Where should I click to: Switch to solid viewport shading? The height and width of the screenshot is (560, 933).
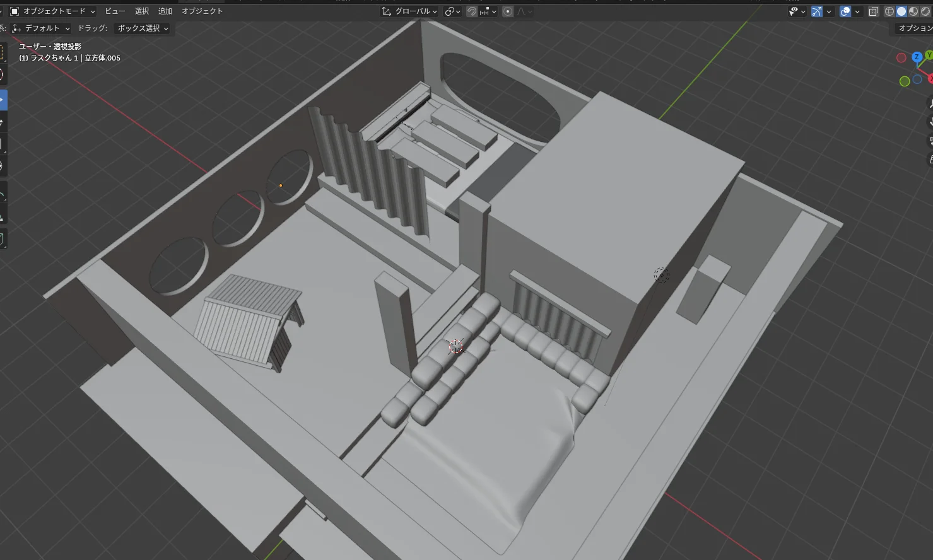pyautogui.click(x=901, y=11)
